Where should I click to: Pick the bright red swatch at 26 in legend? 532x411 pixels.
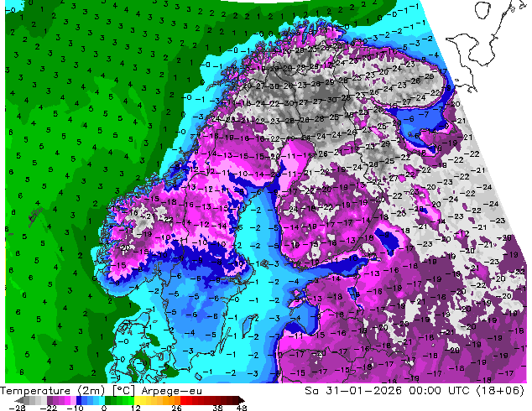point(183,400)
